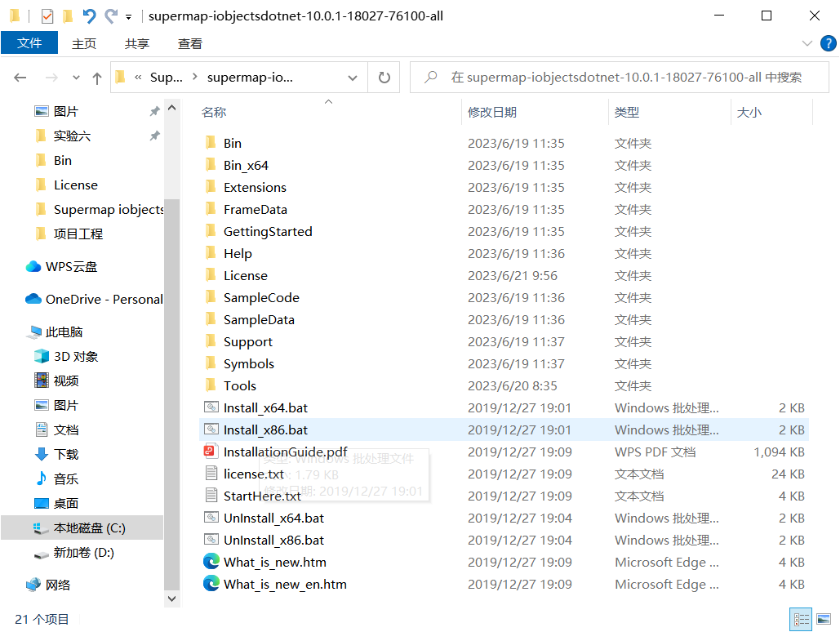Click the Undo icon in title bar

90,16
